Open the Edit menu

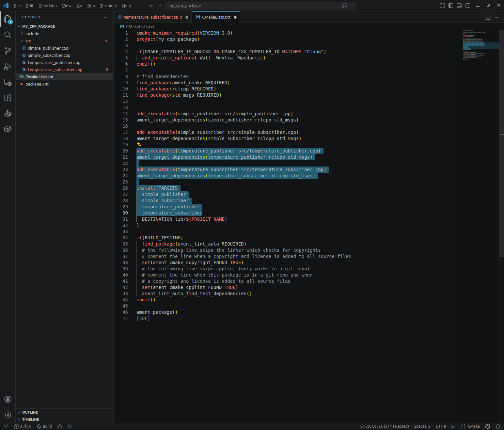[x=30, y=6]
